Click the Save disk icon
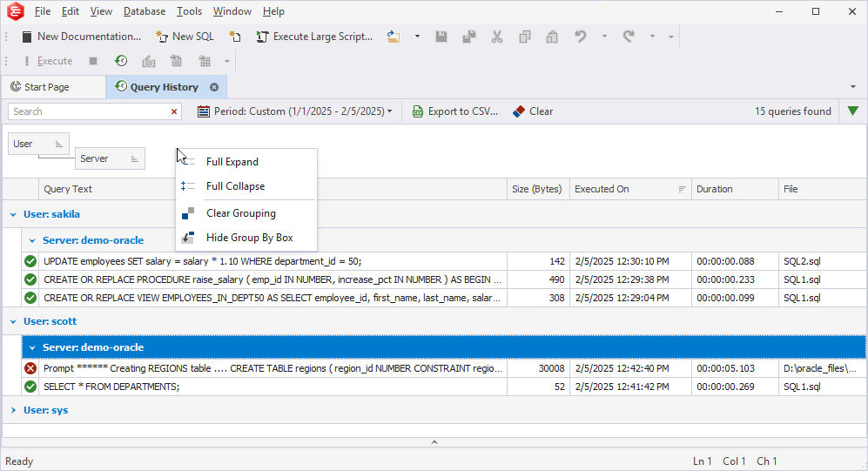 (441, 37)
